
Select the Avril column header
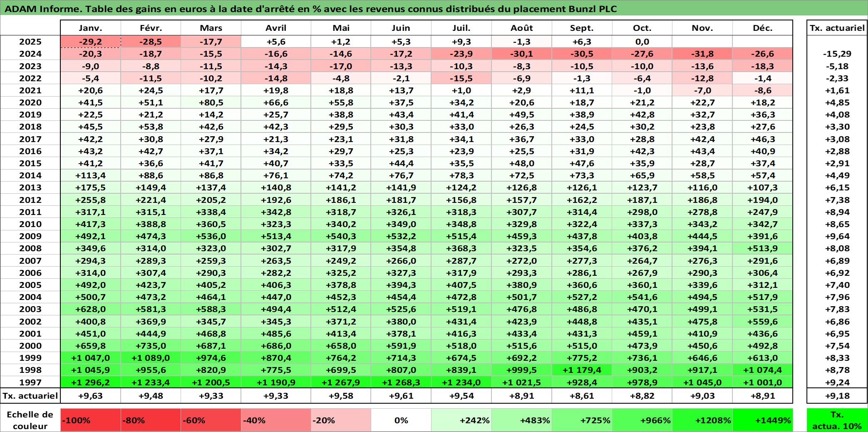click(x=276, y=28)
